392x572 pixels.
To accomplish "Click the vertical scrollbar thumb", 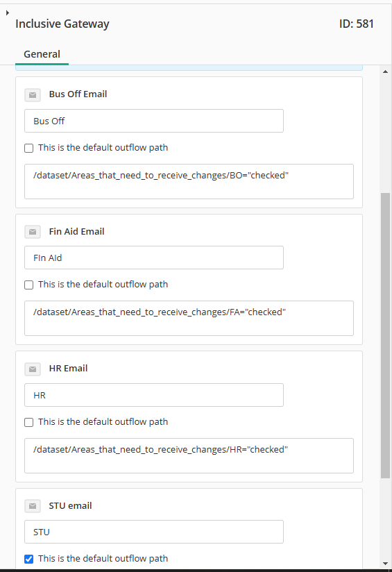I will pyautogui.click(x=386, y=335).
